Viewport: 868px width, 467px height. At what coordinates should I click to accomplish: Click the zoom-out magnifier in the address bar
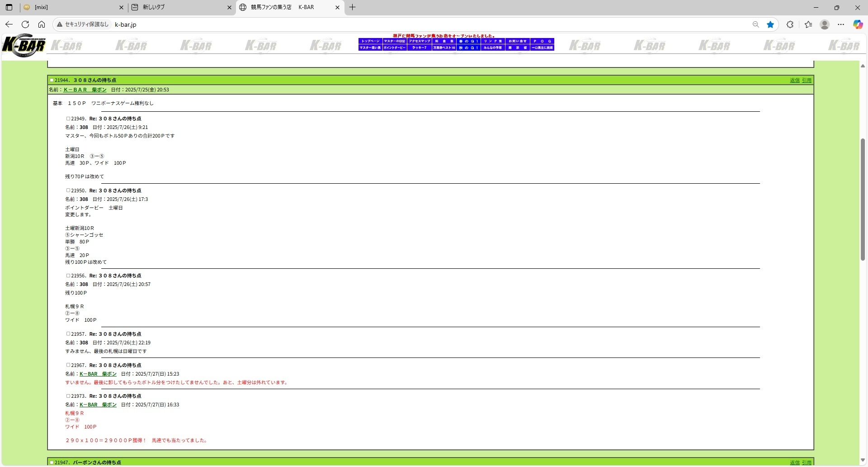click(x=755, y=24)
